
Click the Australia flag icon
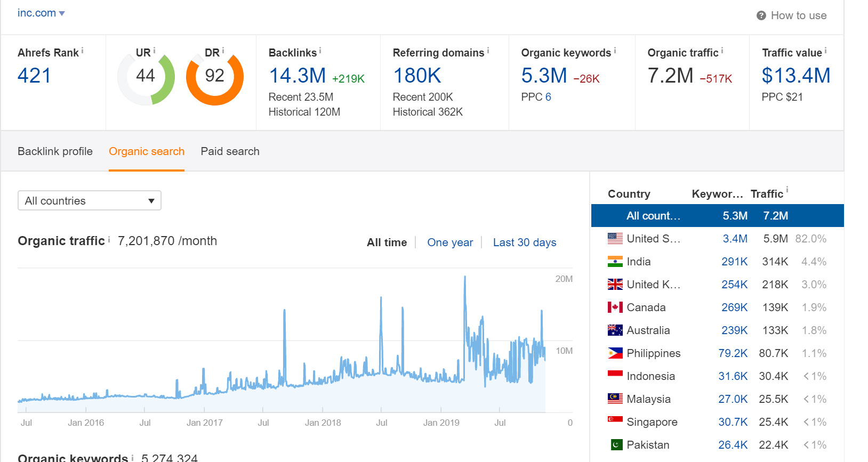(615, 330)
